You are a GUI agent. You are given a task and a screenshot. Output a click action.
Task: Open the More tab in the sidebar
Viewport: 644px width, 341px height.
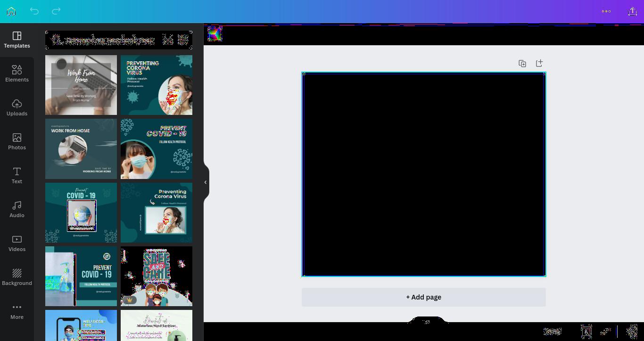click(x=17, y=311)
